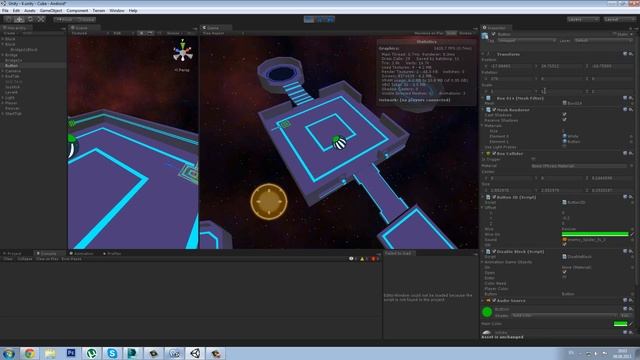640x360 pixels.
Task: Click the Collapse button in Console
Action: 24,259
